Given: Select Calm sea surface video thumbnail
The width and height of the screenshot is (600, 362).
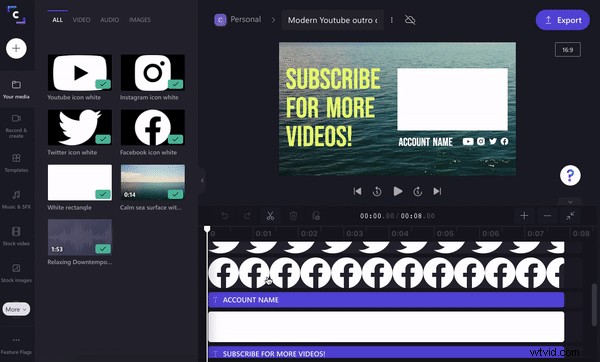Looking at the screenshot, I should click(153, 183).
